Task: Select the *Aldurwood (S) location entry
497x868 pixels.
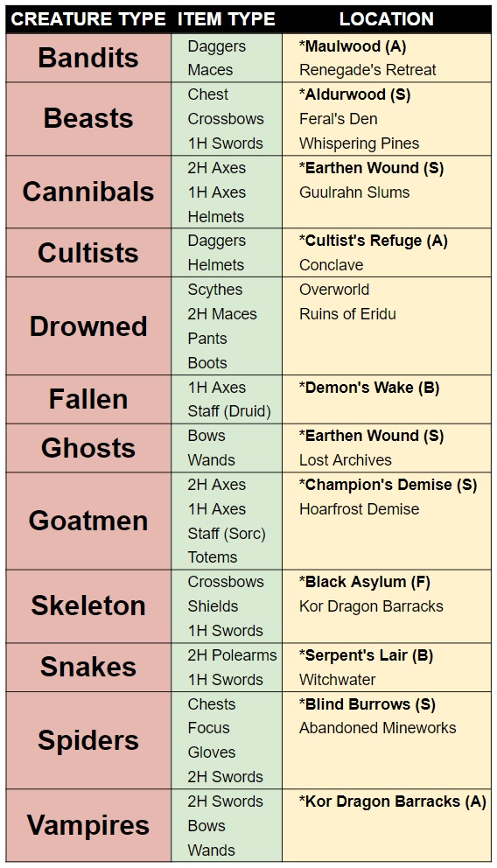Action: click(354, 94)
